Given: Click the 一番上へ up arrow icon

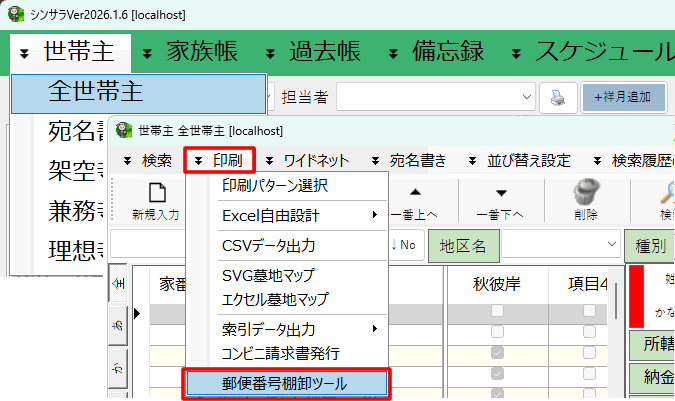Looking at the screenshot, I should tap(416, 194).
